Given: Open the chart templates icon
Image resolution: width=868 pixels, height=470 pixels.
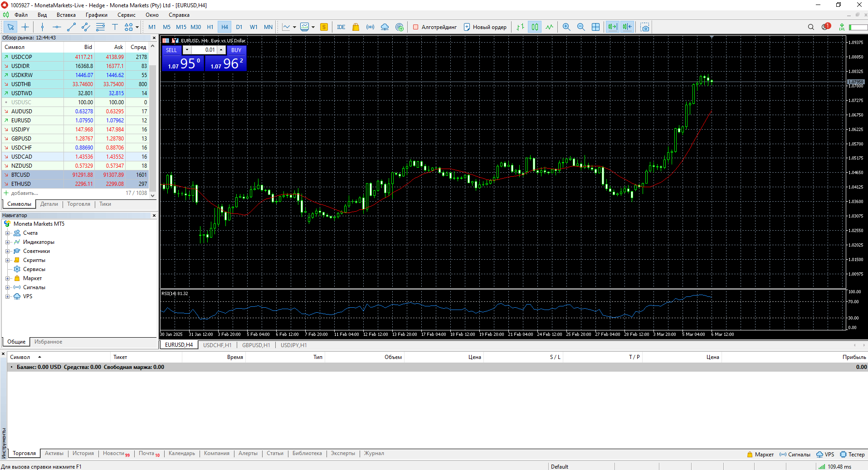Looking at the screenshot, I should click(304, 27).
